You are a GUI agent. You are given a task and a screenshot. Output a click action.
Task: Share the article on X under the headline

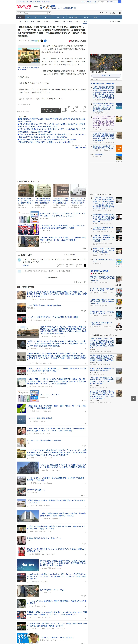tap(42, 41)
